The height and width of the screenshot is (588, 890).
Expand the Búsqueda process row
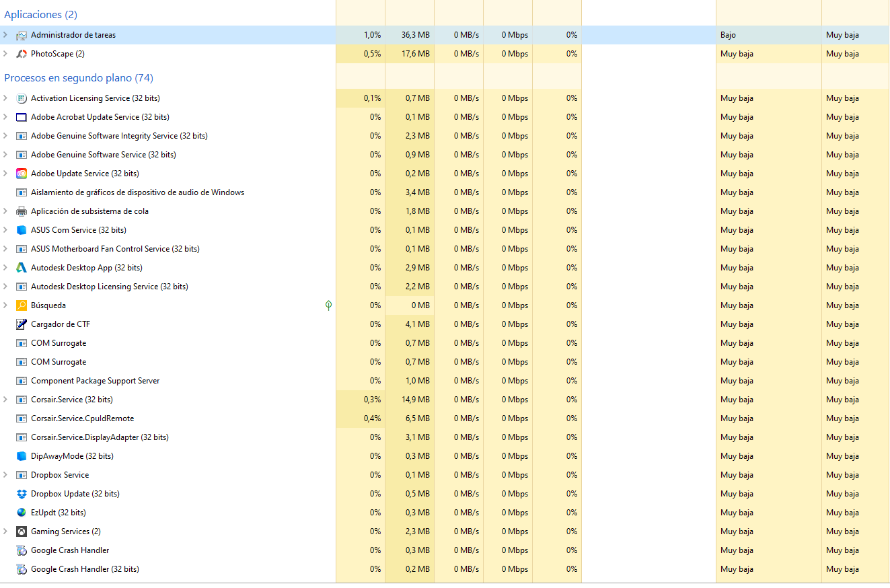5,305
